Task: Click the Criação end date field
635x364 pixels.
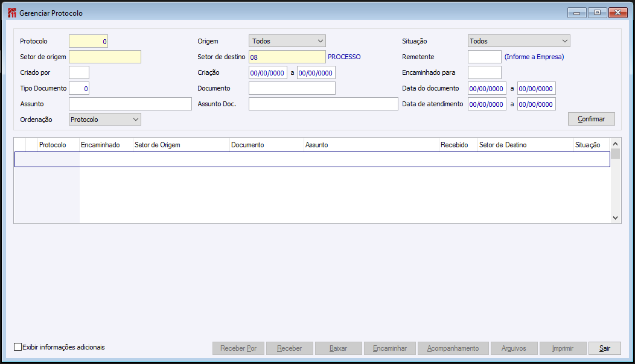Action: 316,73
